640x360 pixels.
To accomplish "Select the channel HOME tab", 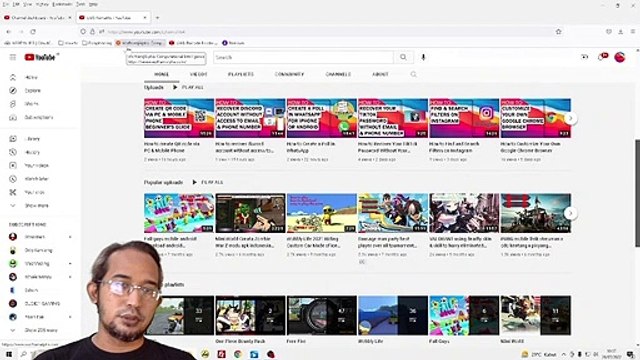I will coord(161,75).
